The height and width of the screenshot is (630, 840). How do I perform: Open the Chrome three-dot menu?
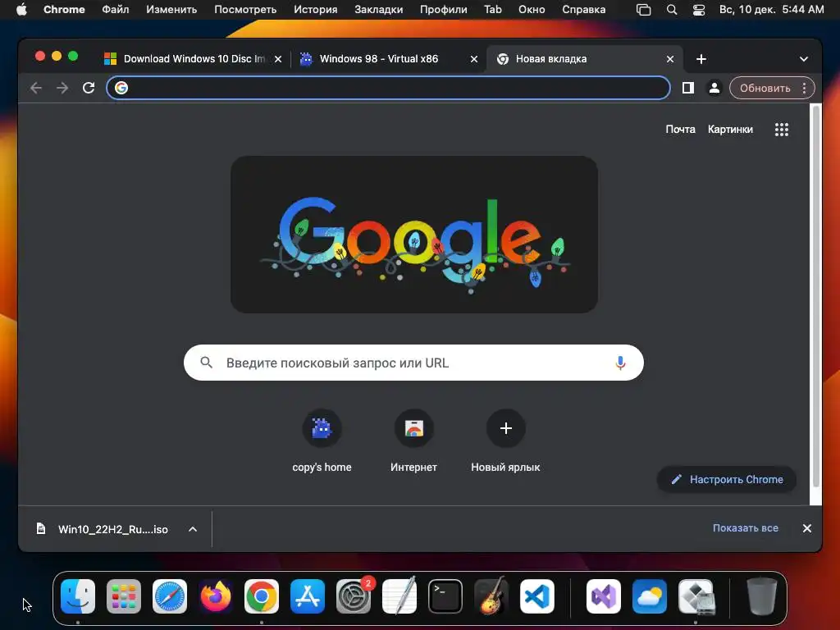804,88
